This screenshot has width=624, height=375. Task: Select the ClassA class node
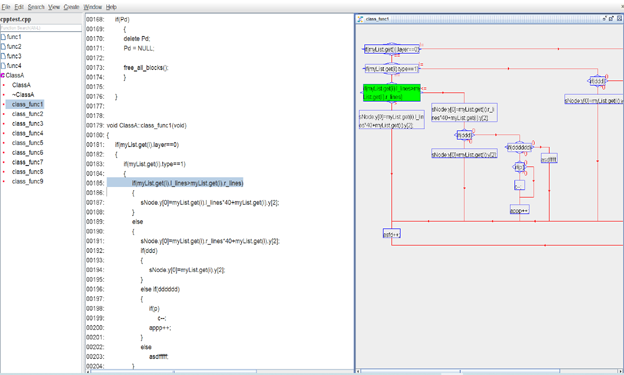15,75
